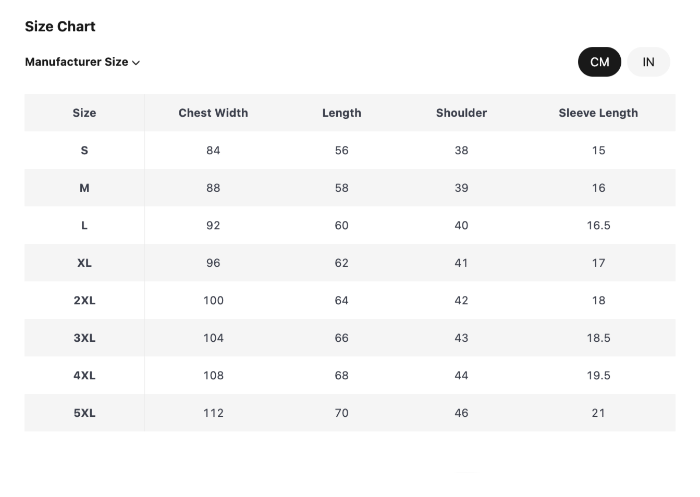Select the XL size row label

click(x=84, y=263)
